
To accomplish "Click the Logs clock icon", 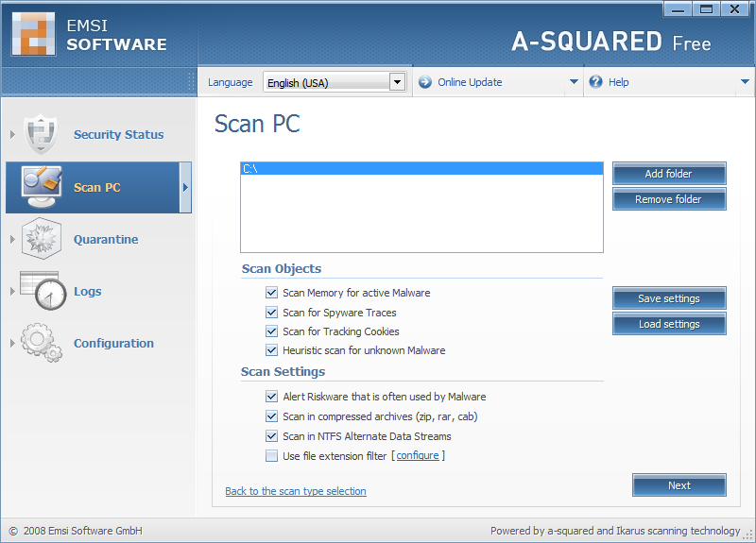I will 43,291.
